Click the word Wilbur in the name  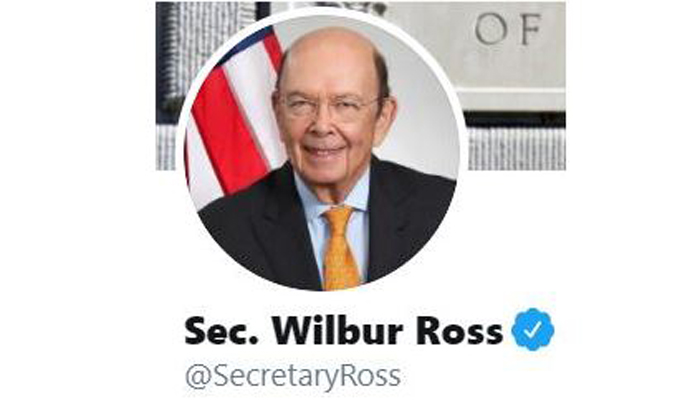[338, 331]
